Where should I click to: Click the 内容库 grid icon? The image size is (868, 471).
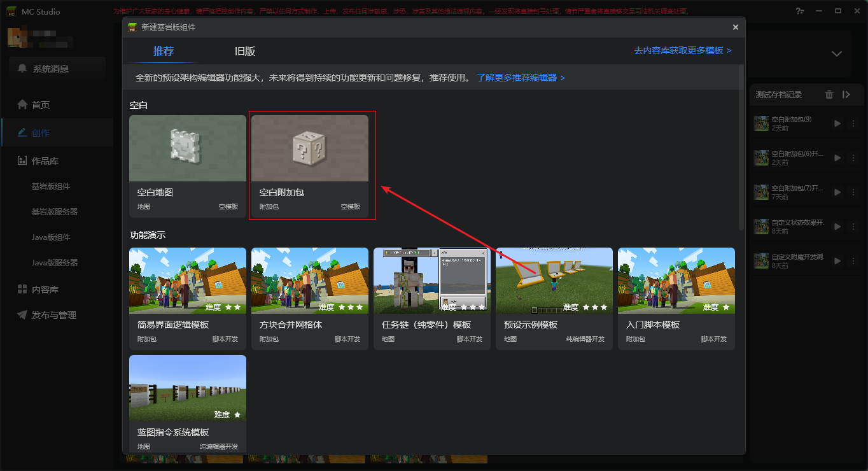point(22,290)
